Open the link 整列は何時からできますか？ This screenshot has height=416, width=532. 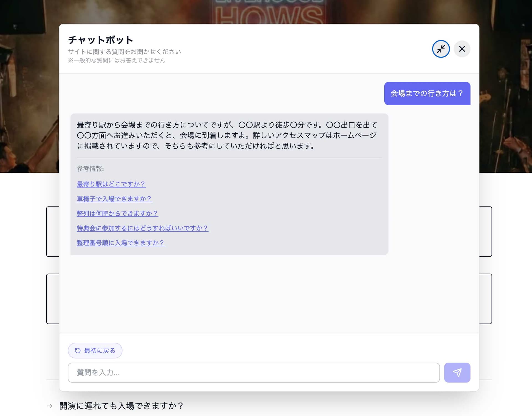tap(117, 213)
